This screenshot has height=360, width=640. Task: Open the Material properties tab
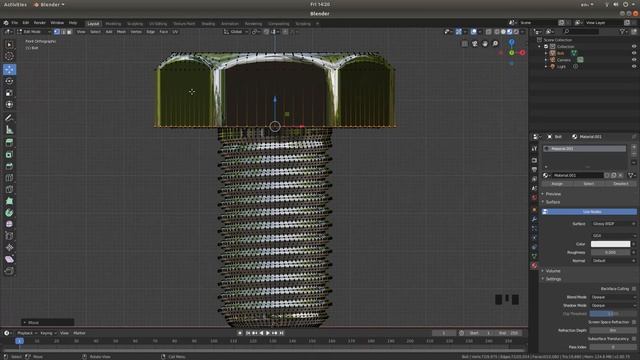(x=534, y=265)
